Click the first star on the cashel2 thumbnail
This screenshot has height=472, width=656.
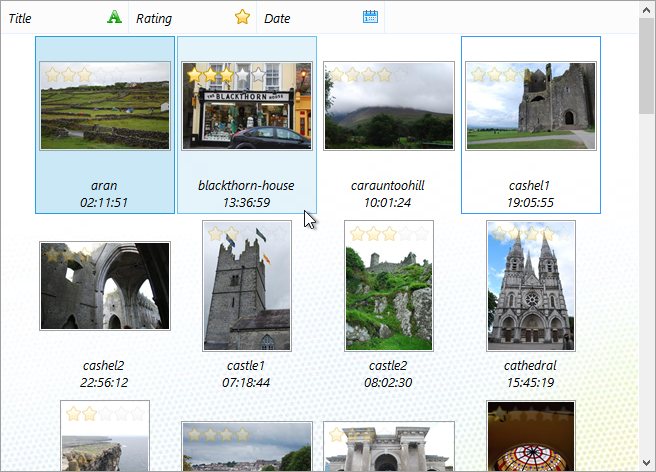52,255
